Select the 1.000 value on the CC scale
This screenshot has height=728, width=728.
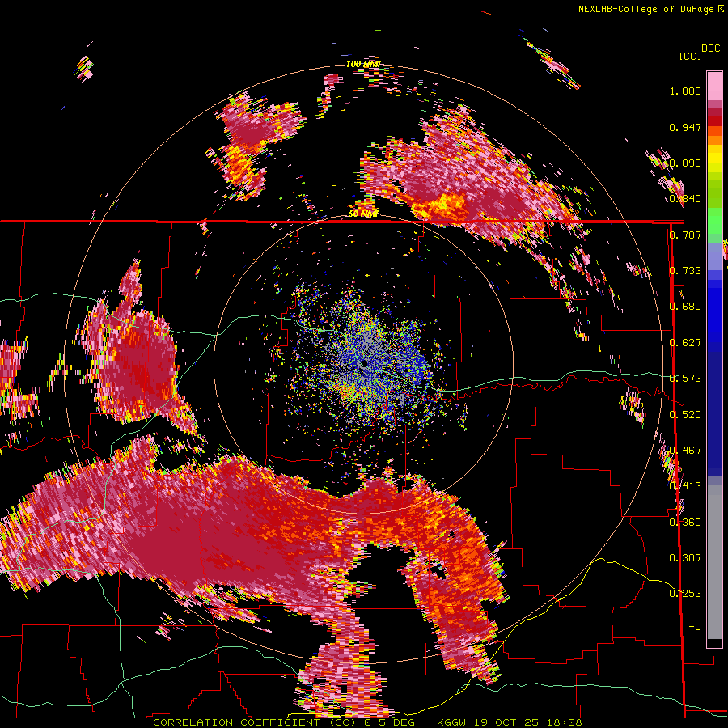point(685,91)
